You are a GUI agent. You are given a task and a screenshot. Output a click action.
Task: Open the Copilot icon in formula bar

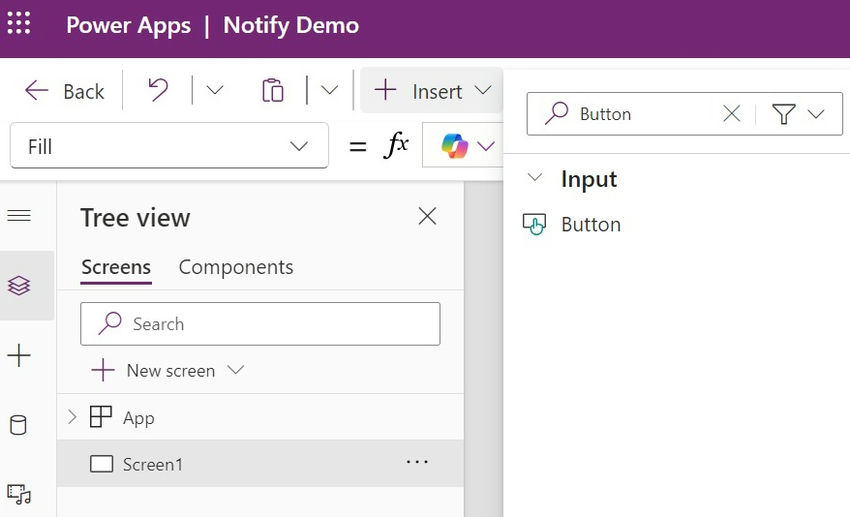(x=454, y=146)
